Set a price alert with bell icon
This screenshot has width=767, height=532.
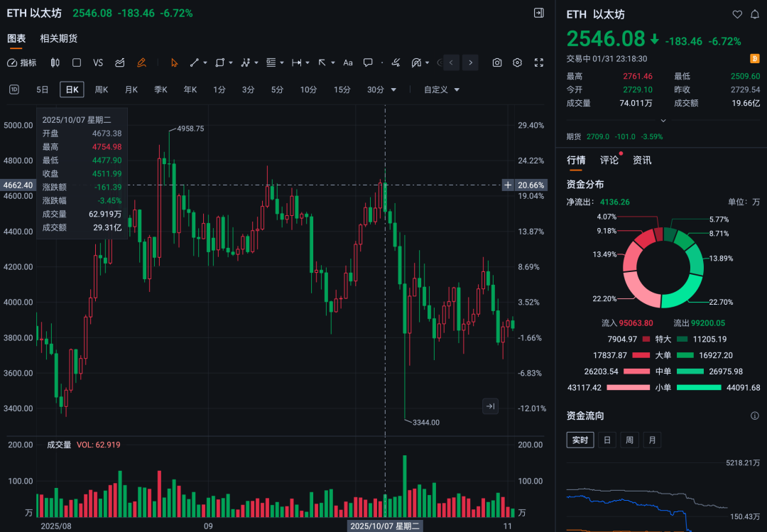click(x=754, y=14)
